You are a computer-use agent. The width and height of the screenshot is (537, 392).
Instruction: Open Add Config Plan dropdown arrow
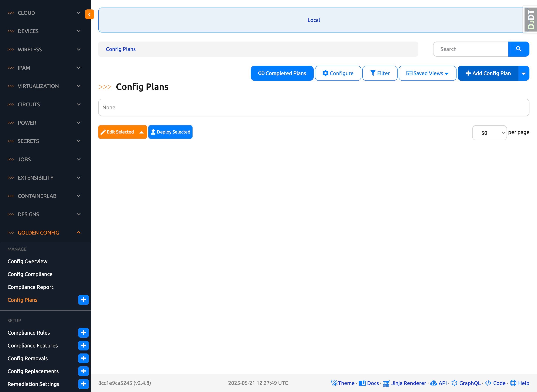[x=523, y=73]
